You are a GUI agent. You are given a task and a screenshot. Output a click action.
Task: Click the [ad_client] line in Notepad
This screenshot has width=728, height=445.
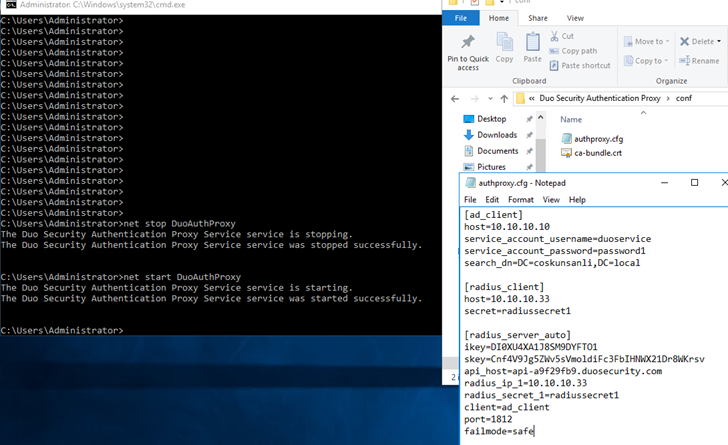[x=493, y=215]
